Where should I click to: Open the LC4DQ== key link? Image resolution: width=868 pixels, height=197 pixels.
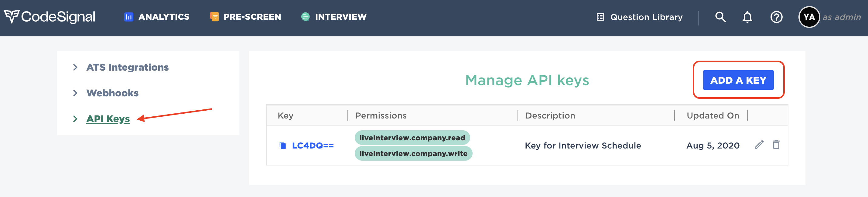pos(313,145)
